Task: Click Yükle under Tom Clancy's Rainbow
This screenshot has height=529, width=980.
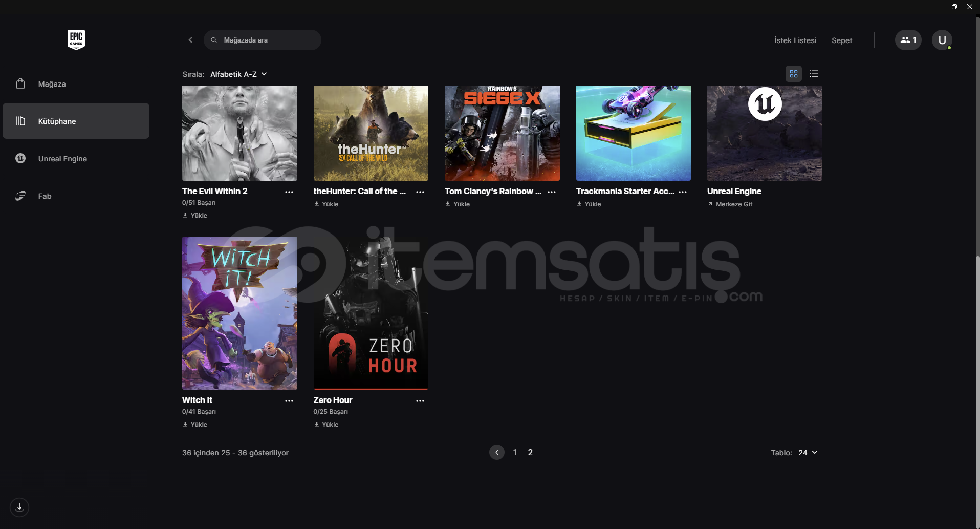Action: pos(458,204)
